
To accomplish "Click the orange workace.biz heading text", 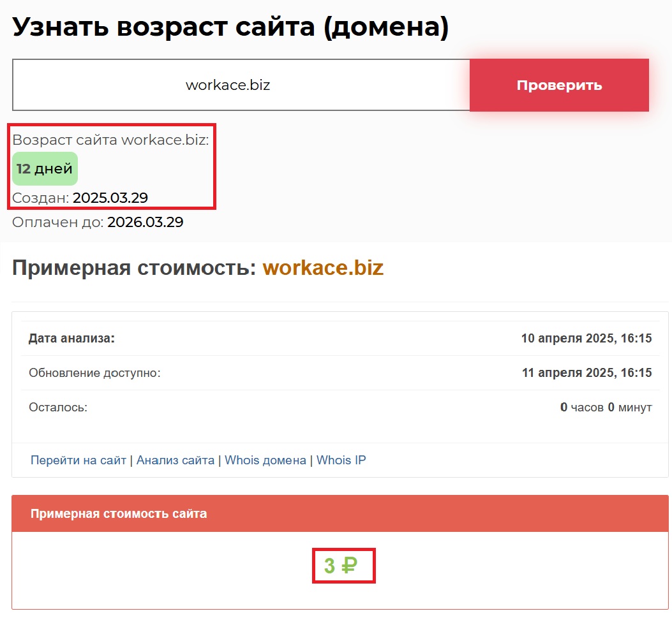I will 323,268.
